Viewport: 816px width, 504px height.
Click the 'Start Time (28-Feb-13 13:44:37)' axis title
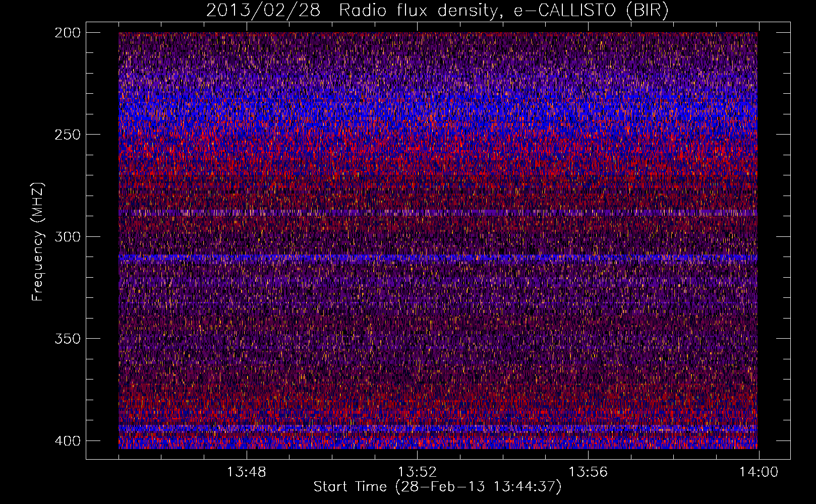click(x=437, y=487)
